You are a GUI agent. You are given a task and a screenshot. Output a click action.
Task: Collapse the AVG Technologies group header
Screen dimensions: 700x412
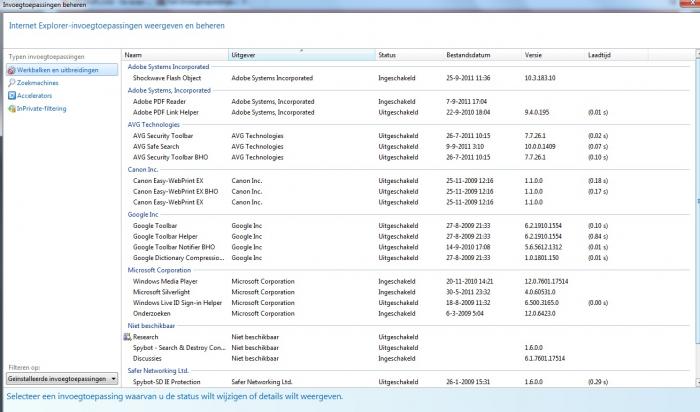pyautogui.click(x=154, y=125)
